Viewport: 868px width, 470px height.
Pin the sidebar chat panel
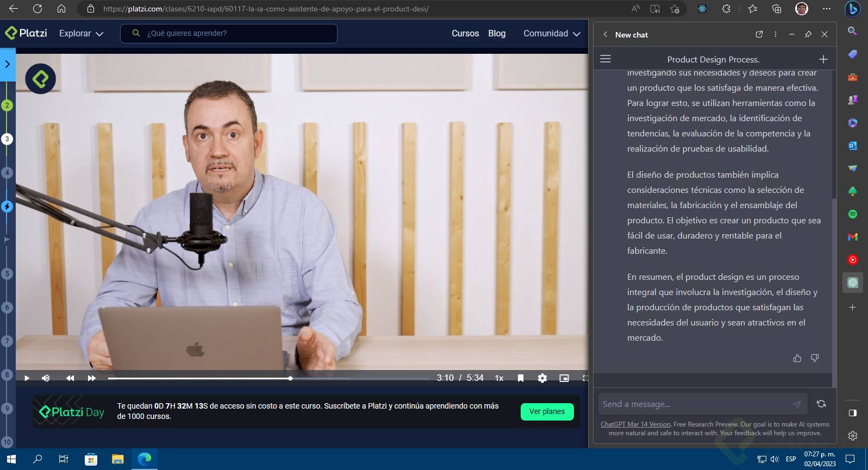pyautogui.click(x=808, y=34)
